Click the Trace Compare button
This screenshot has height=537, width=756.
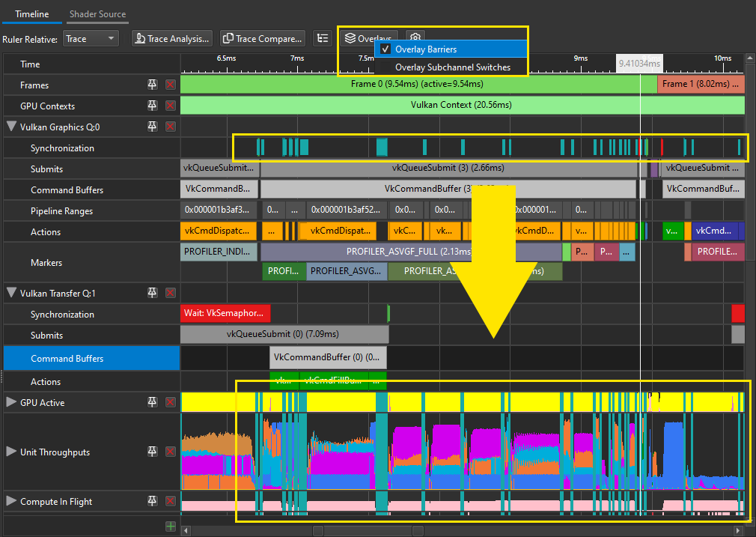263,38
